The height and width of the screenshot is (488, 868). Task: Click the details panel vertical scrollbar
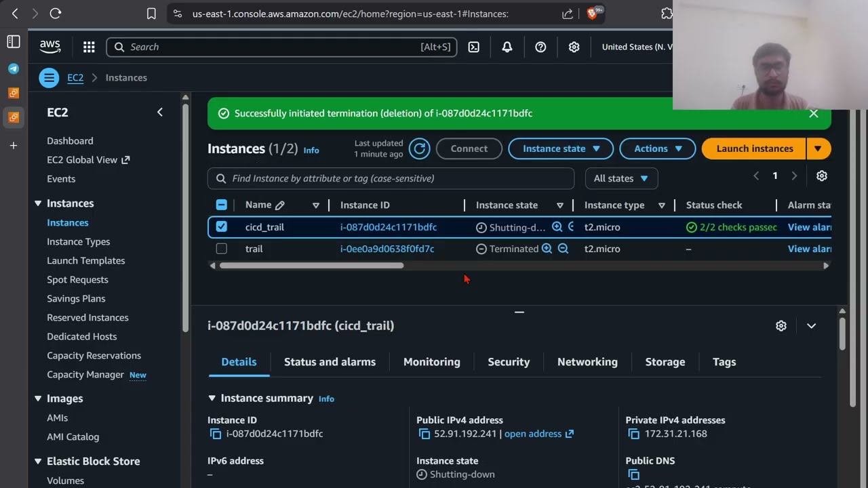tap(842, 333)
